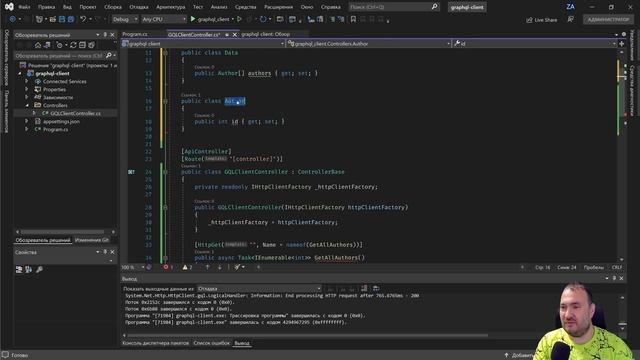Toggle pin on the Properties panel
The image size is (640, 360).
coord(105,252)
